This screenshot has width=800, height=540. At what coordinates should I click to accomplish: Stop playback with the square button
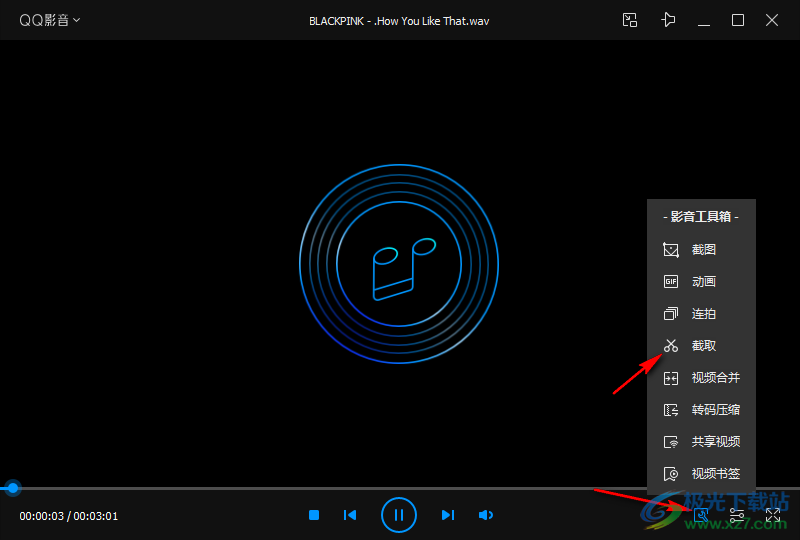[x=314, y=515]
